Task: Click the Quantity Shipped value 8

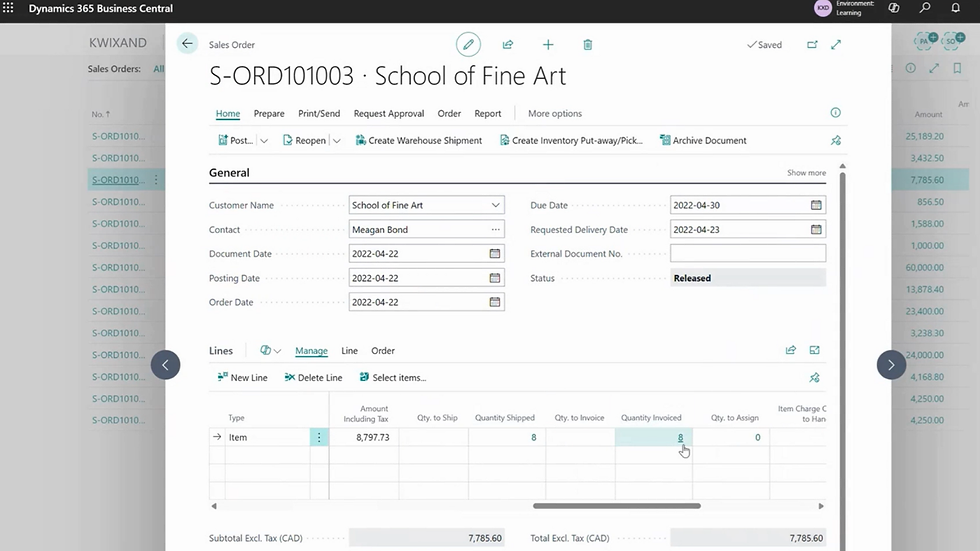Action: [x=533, y=437]
